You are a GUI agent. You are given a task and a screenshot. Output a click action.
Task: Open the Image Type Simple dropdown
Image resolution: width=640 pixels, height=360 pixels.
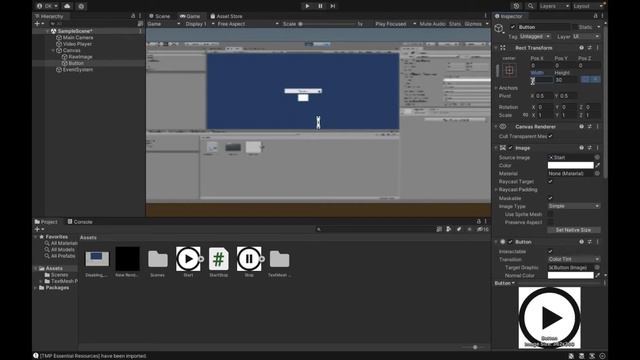point(573,206)
